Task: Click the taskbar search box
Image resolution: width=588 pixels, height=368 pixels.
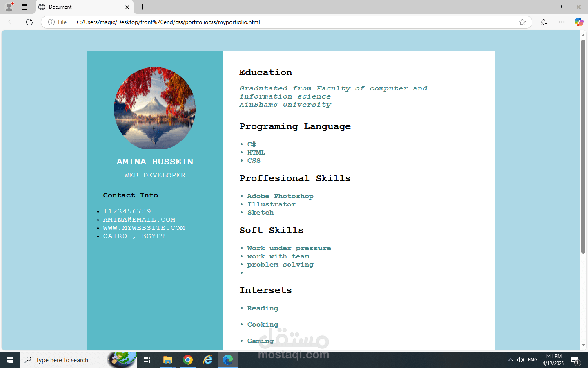Action: click(x=78, y=360)
